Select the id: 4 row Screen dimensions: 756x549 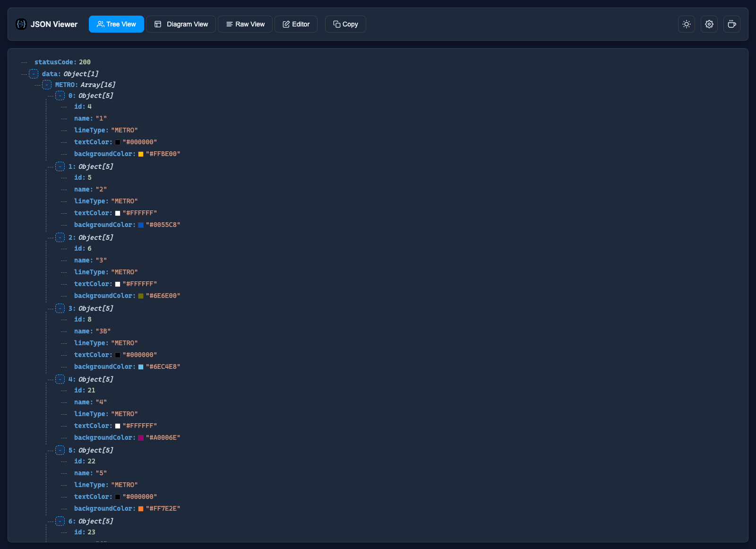83,106
